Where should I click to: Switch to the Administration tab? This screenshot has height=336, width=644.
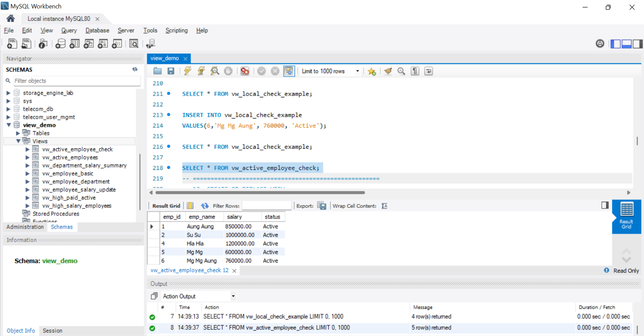pos(25,227)
